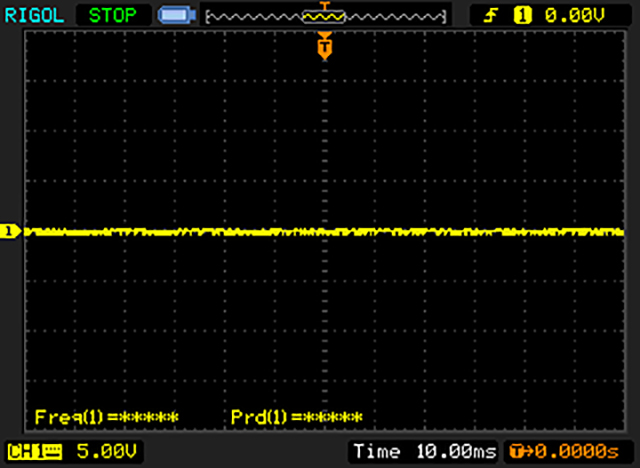Click the small T marker above memory bar
This screenshot has height=468, width=640.
click(323, 6)
